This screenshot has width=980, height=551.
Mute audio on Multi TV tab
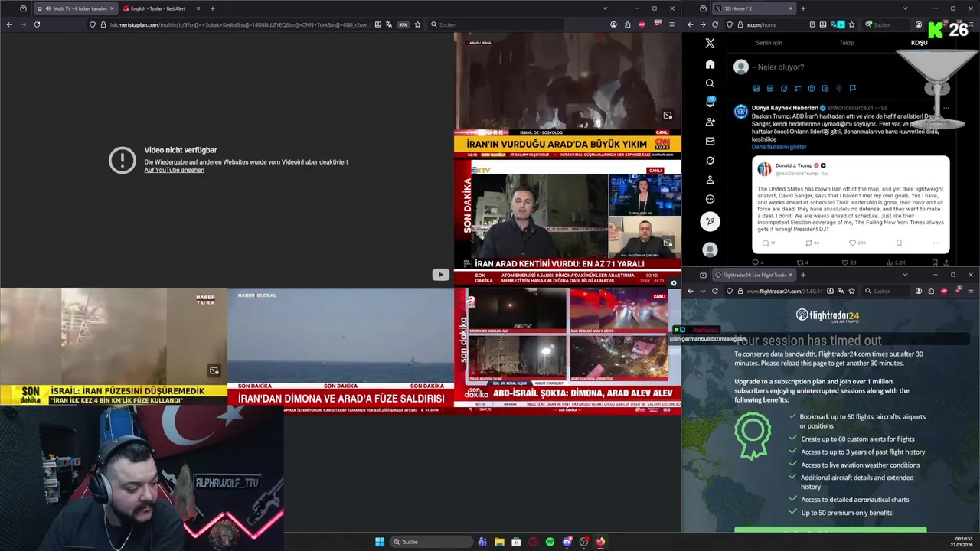point(49,8)
